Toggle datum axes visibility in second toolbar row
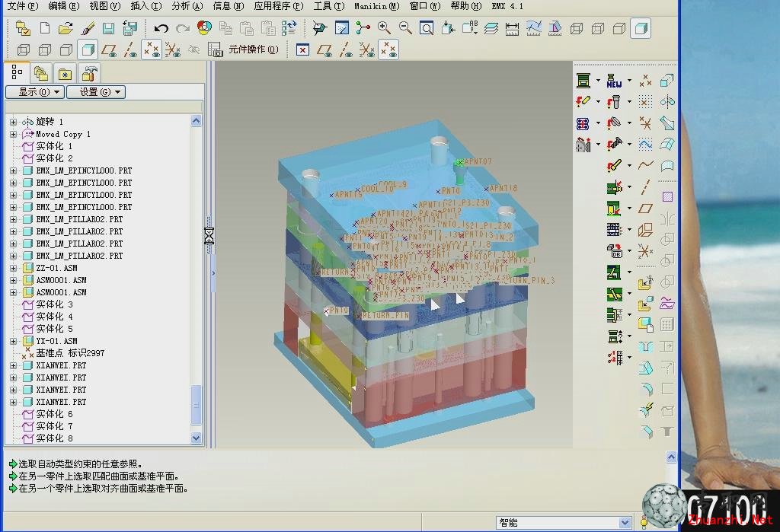Viewport: 780px width, 532px height. (130, 49)
